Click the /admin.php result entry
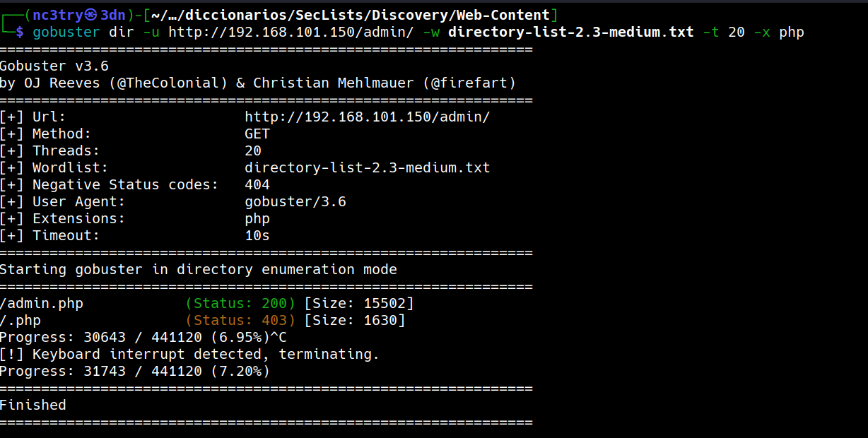 pyautogui.click(x=42, y=303)
